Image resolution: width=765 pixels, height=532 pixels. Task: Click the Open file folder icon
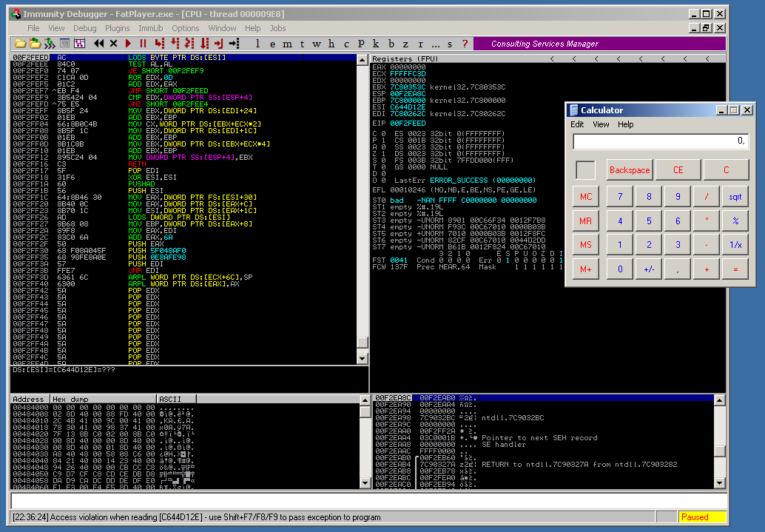(20, 44)
